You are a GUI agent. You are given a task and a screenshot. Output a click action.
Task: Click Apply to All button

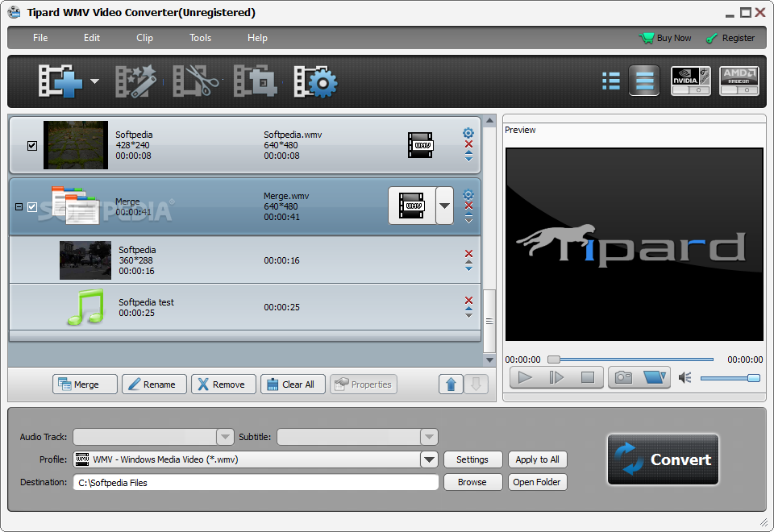pos(538,459)
